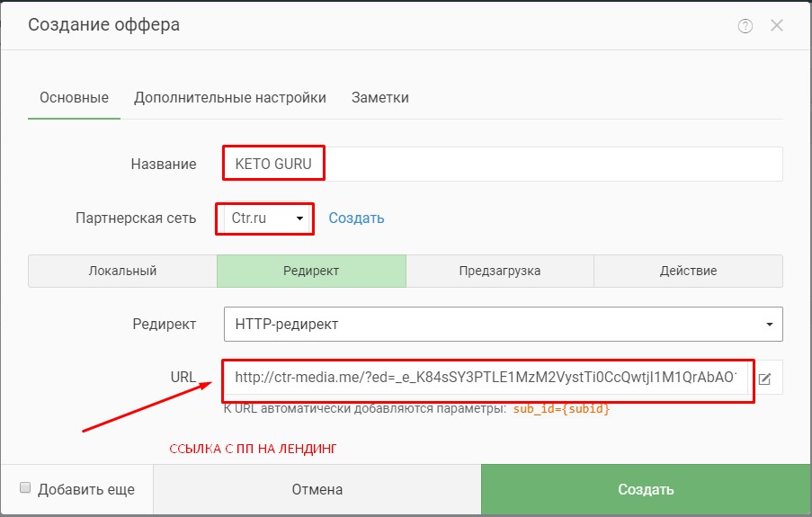
Task: Click the dropdown arrow of the Редирект selector
Action: [x=769, y=325]
